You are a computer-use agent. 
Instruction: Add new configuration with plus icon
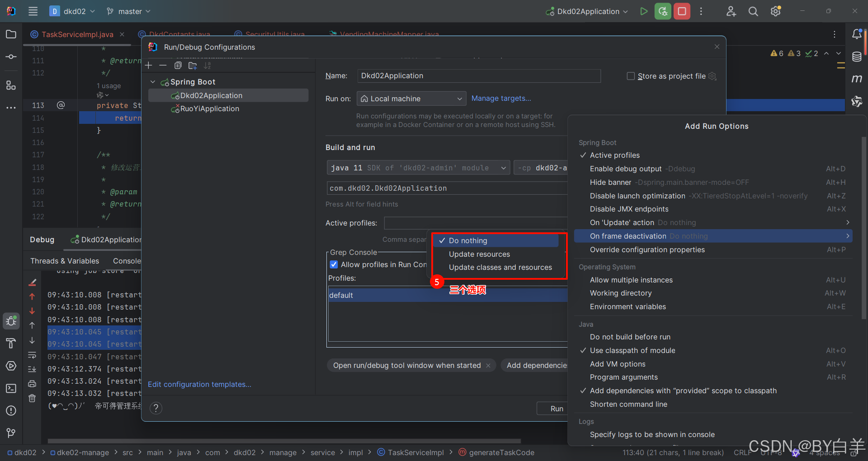[149, 66]
